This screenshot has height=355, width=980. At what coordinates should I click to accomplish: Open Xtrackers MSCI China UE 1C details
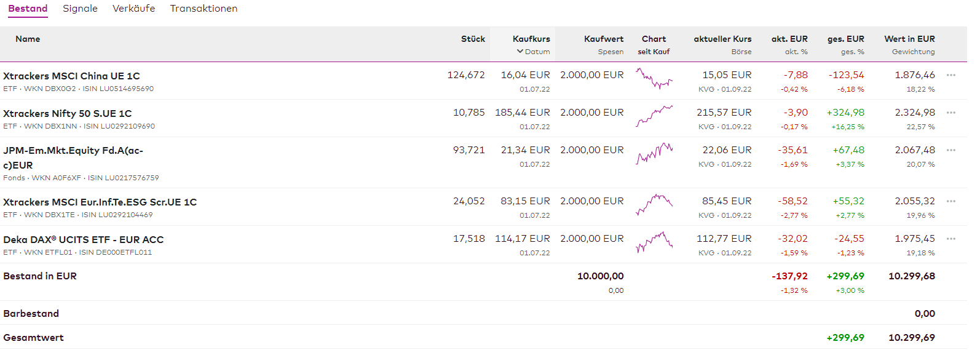coord(71,76)
